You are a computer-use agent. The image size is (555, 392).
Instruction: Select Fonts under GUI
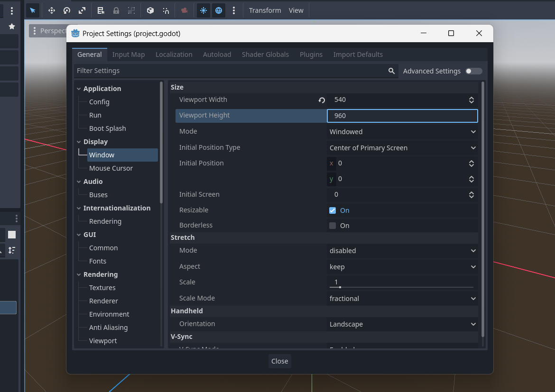(x=98, y=261)
